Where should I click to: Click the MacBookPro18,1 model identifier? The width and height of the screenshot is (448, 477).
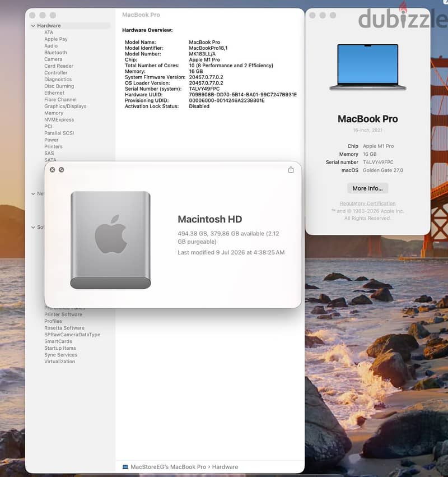[x=208, y=48]
